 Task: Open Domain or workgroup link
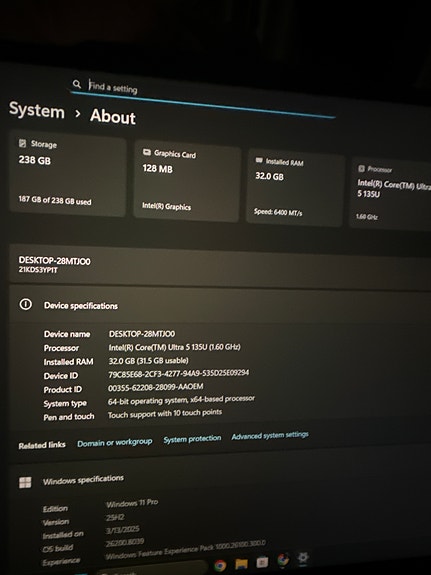(114, 443)
